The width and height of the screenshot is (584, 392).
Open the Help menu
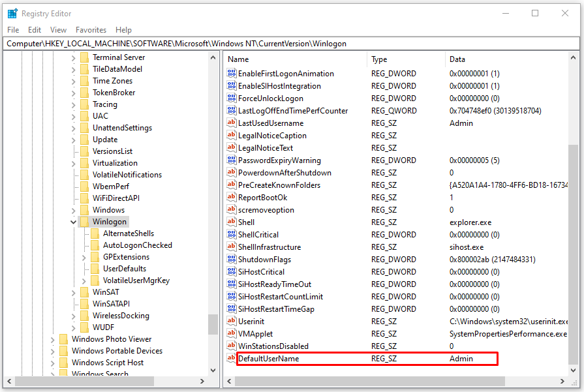(123, 30)
